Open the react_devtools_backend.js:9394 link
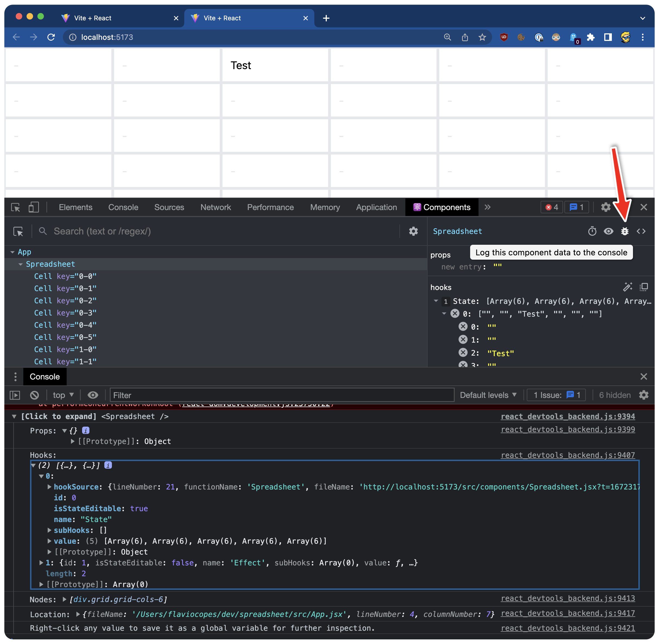 [567, 416]
